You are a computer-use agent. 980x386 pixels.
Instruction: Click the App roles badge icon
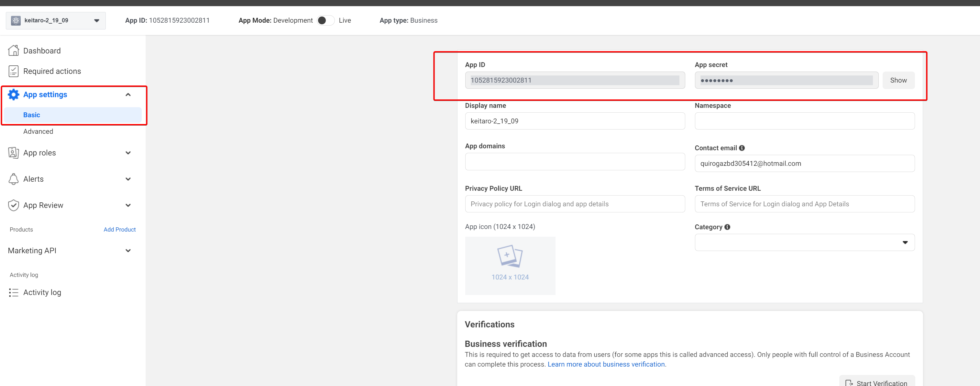pos(14,153)
